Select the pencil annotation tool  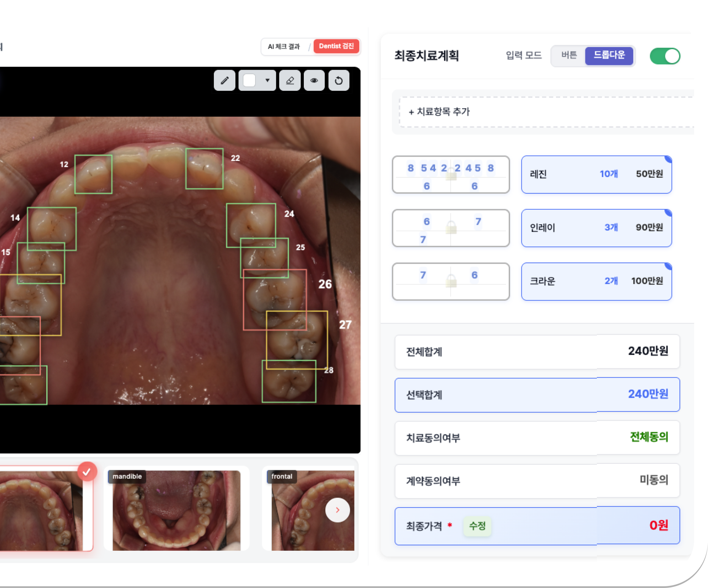(225, 80)
